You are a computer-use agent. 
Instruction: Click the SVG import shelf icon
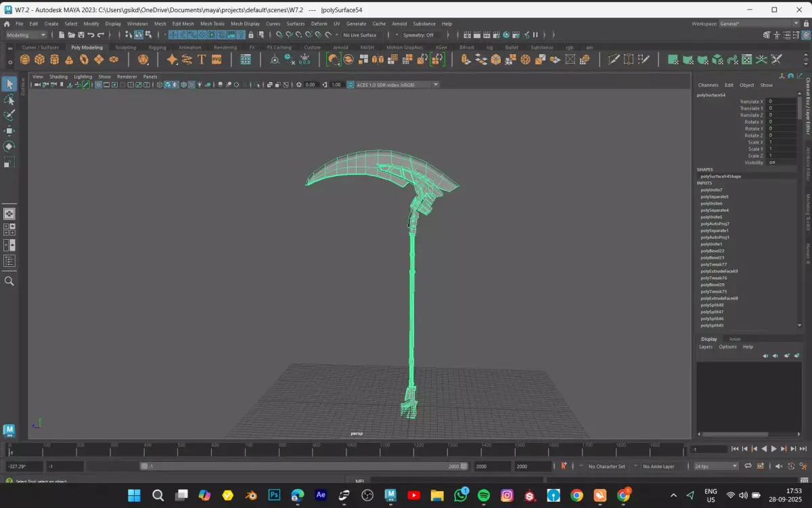[217, 60]
